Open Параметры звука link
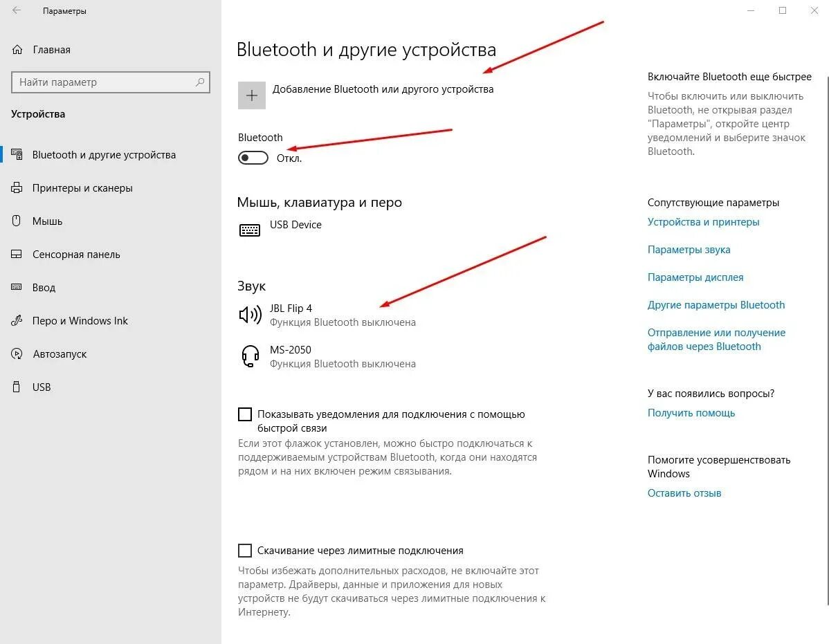 [689, 249]
